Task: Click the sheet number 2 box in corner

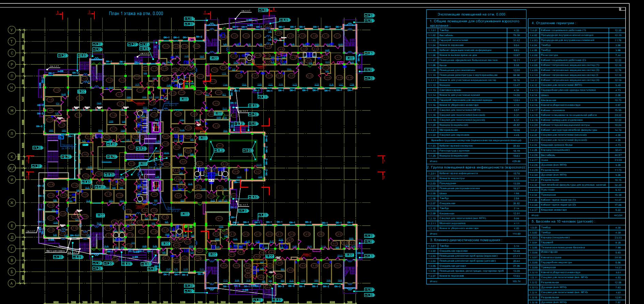Action: (622, 9)
